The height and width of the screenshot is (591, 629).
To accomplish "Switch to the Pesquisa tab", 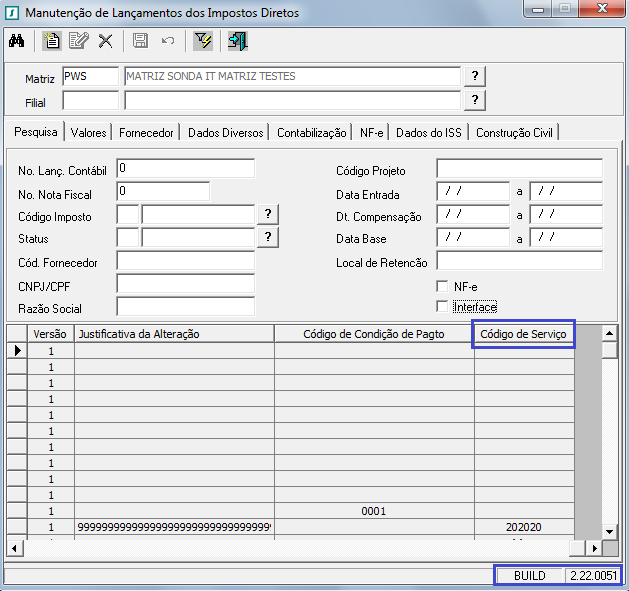I will click(x=36, y=132).
